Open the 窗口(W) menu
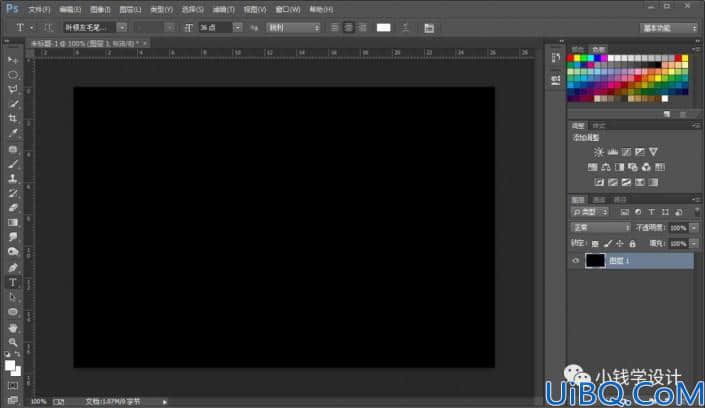 [288, 9]
